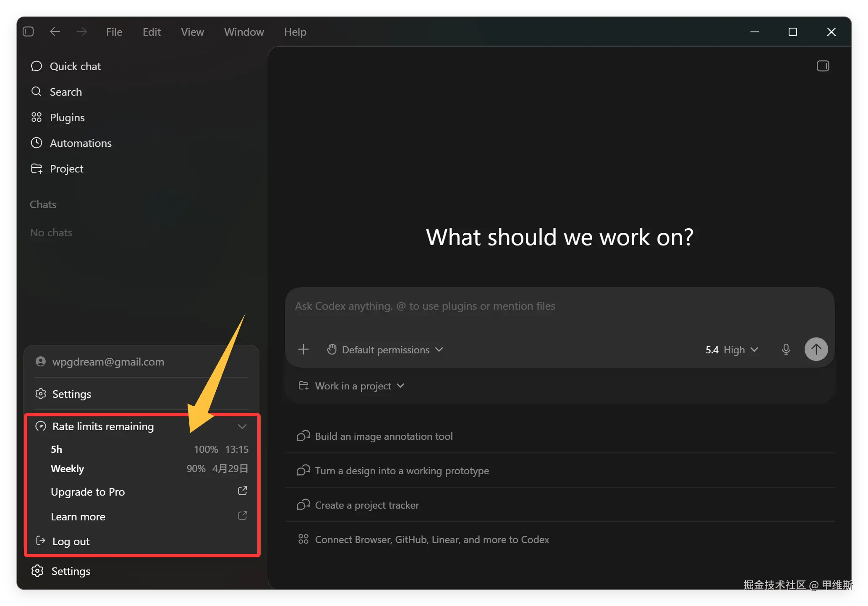The image size is (868, 606).
Task: Click the microphone voice input icon
Action: coord(786,349)
